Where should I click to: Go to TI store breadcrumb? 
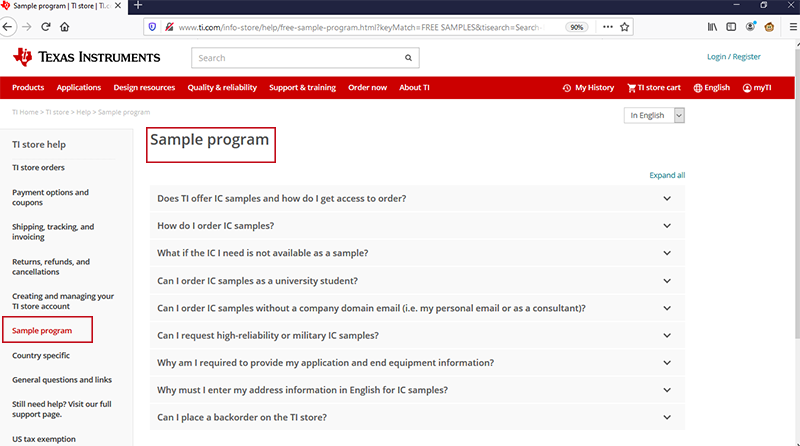(x=57, y=112)
